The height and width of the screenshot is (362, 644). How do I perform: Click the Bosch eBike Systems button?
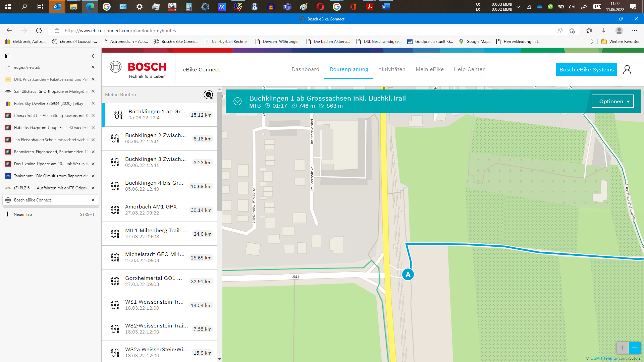[x=586, y=69]
